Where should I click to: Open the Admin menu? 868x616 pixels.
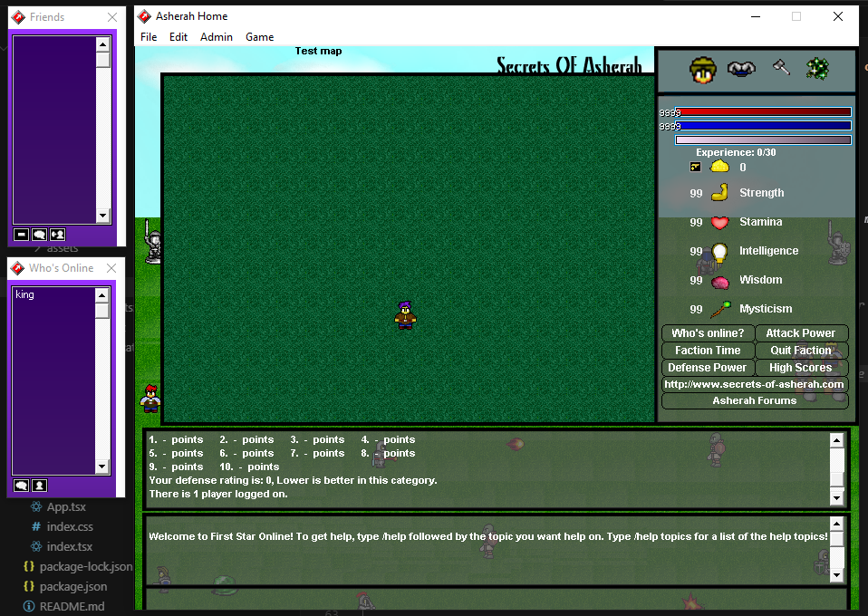pyautogui.click(x=217, y=37)
